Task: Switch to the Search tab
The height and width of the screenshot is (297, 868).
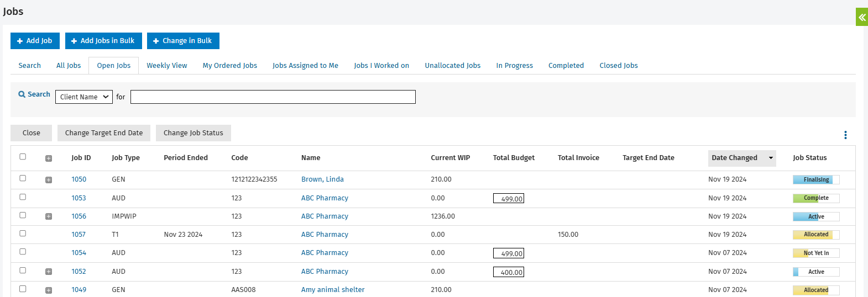Action: coord(30,65)
